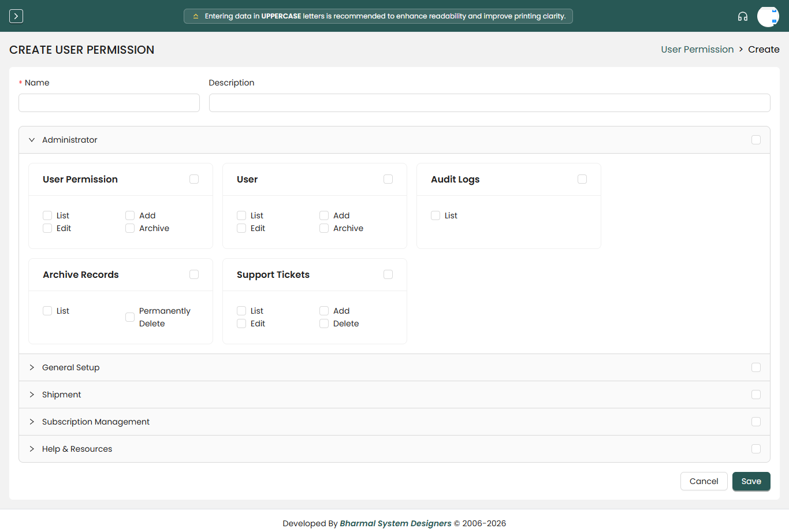Open the user profile avatar
789x532 pixels.
(x=768, y=16)
